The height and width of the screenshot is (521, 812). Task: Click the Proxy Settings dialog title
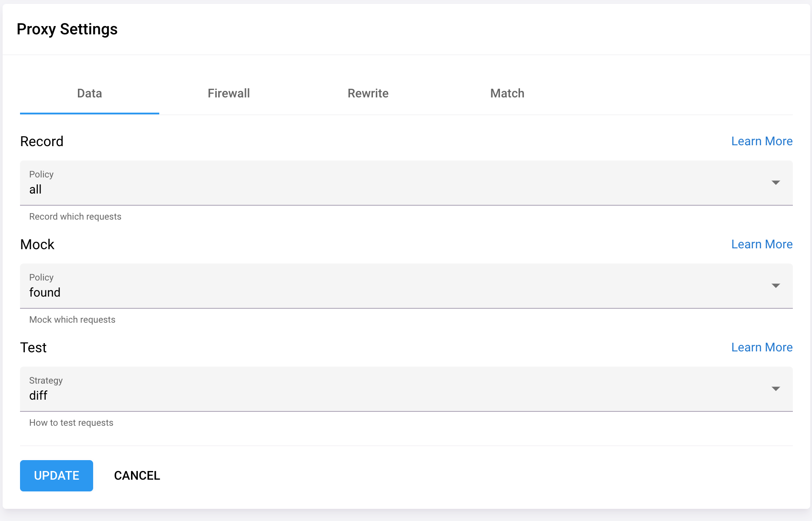point(67,29)
